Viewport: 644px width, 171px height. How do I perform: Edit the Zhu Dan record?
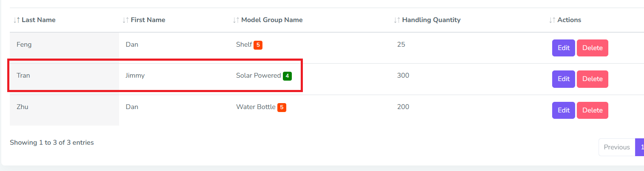pos(563,110)
